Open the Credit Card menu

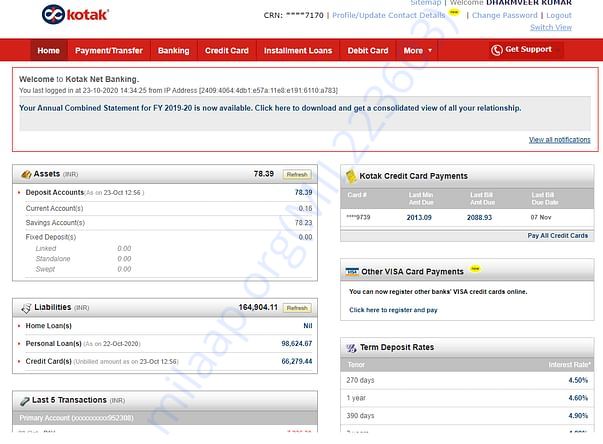coord(227,50)
